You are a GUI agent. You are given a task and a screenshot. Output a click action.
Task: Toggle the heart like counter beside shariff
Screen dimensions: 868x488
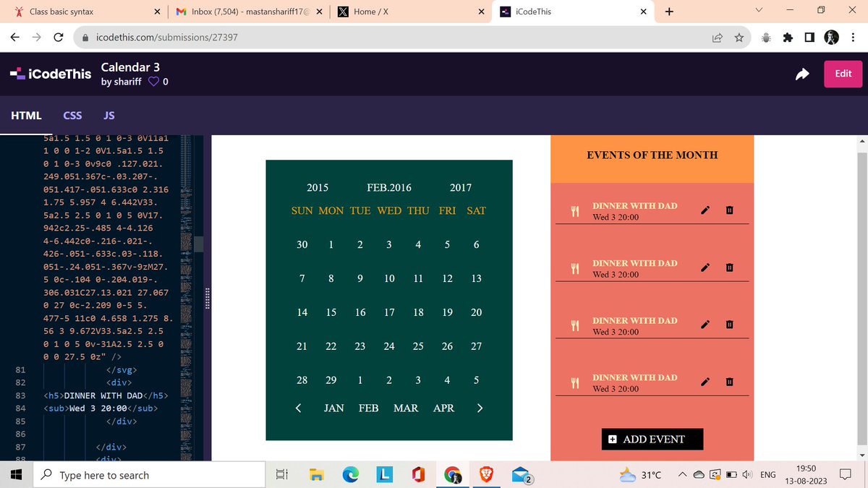point(152,81)
